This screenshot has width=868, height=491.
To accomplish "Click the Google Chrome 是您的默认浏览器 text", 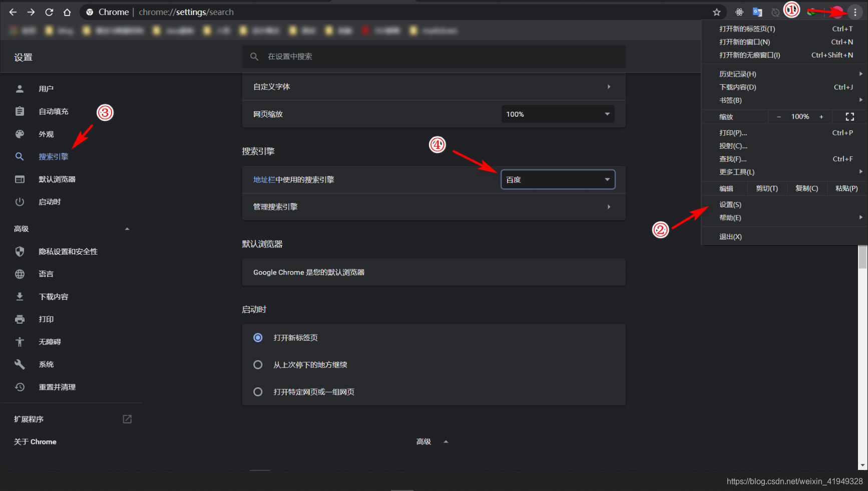I will [309, 273].
